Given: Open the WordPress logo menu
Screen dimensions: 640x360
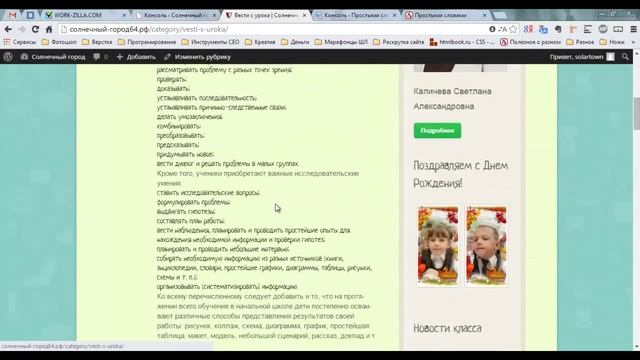Looking at the screenshot, I should (x=8, y=57).
